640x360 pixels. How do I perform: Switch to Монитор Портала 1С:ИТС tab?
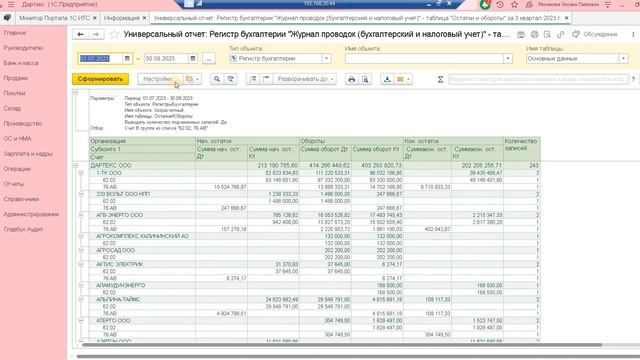pos(54,18)
